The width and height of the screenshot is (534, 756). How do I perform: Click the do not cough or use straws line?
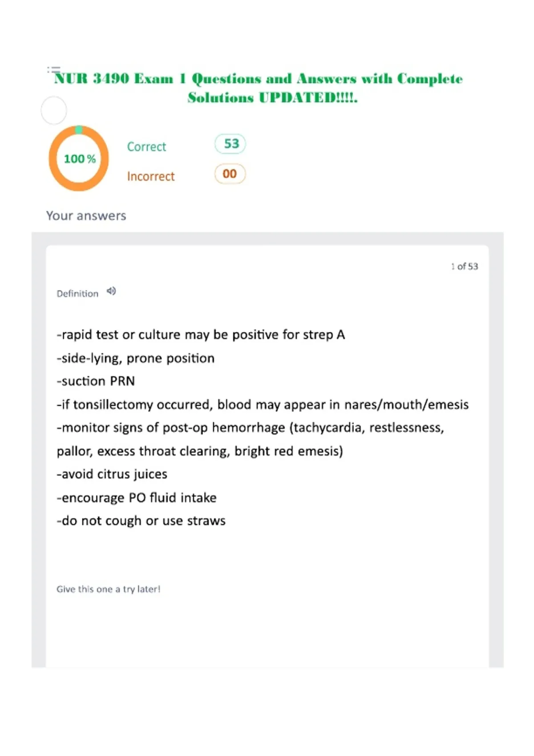coord(141,521)
